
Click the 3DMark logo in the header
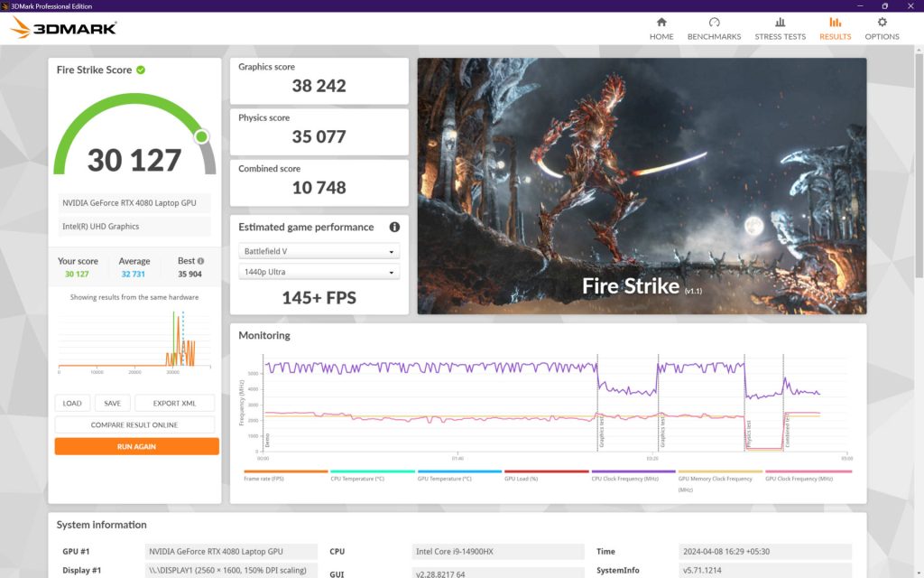click(64, 28)
